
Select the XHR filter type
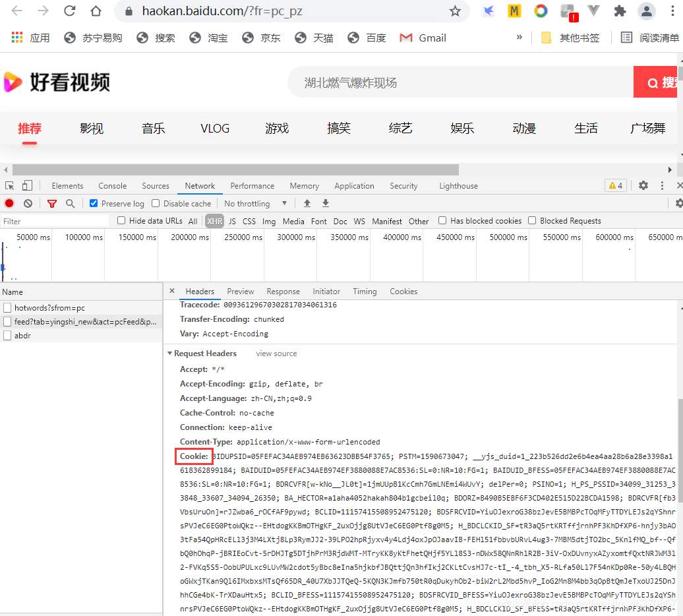(x=214, y=222)
